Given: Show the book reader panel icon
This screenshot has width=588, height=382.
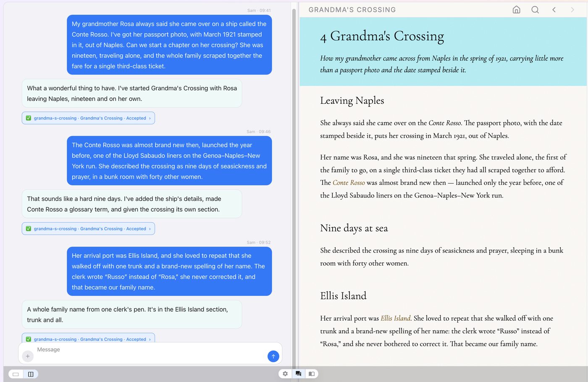Looking at the screenshot, I should click(x=312, y=374).
